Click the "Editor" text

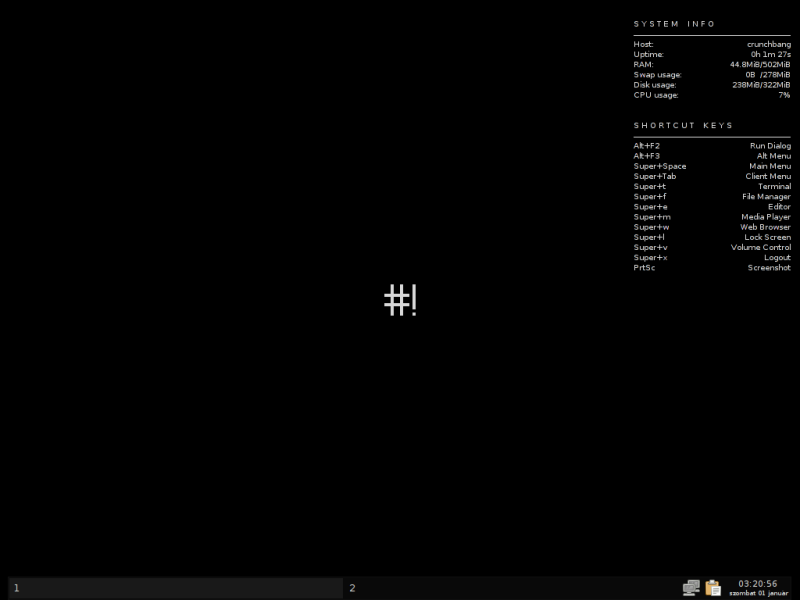779,207
